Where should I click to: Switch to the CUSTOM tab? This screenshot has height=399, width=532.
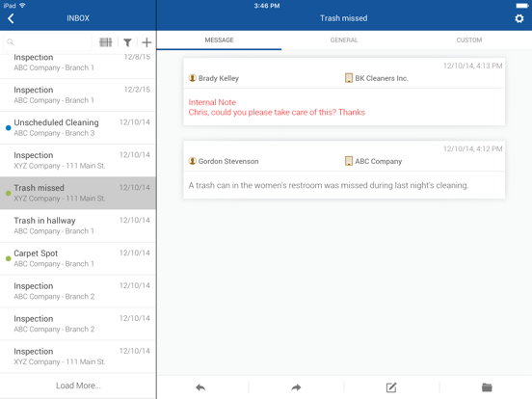click(469, 40)
